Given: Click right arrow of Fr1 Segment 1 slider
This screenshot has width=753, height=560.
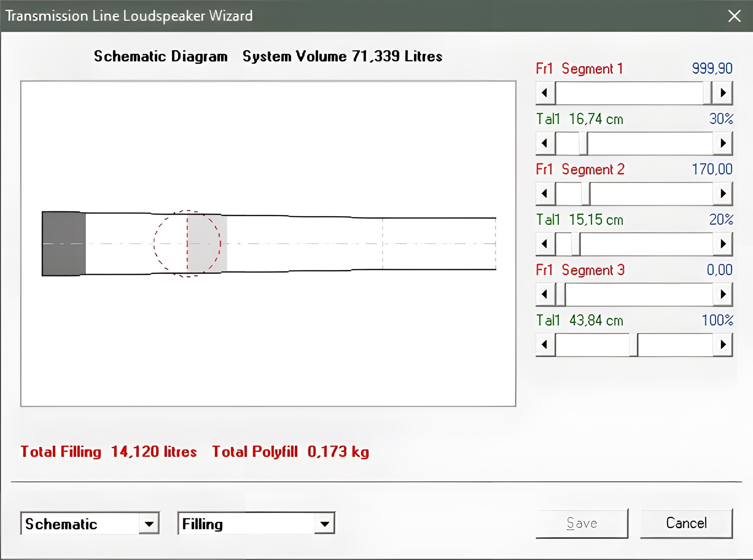Looking at the screenshot, I should coord(723,93).
